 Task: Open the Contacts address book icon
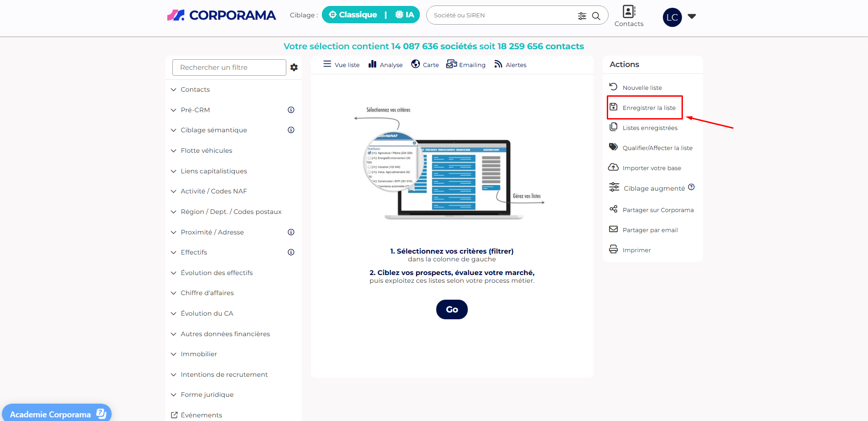[629, 12]
